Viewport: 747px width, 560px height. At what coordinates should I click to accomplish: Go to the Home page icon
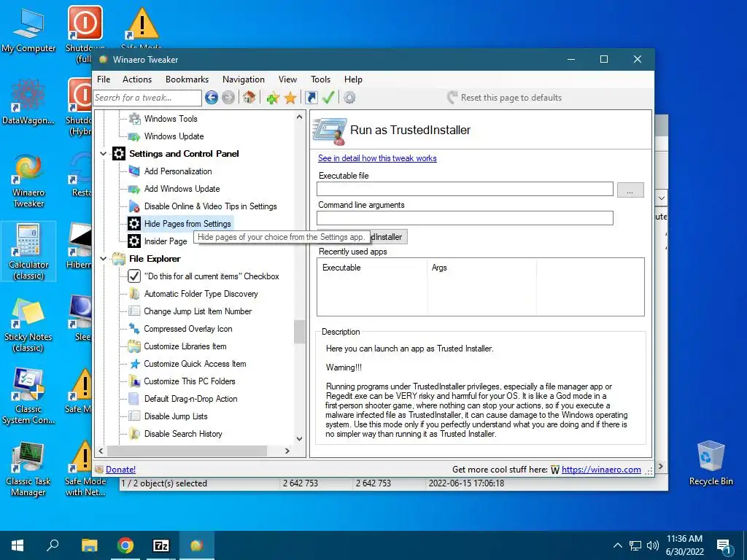coord(249,98)
